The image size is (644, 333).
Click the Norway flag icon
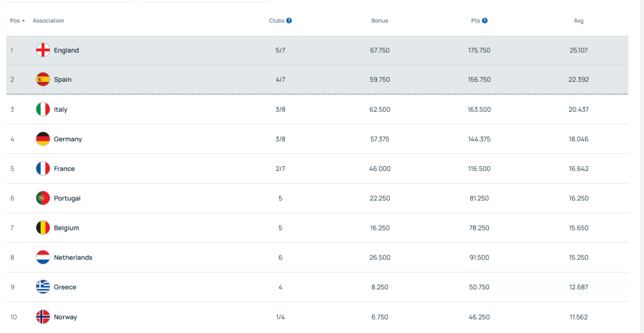click(x=43, y=316)
